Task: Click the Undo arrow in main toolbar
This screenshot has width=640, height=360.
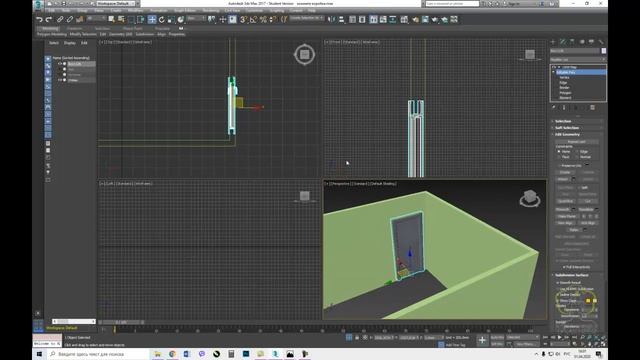Action: tap(39, 19)
